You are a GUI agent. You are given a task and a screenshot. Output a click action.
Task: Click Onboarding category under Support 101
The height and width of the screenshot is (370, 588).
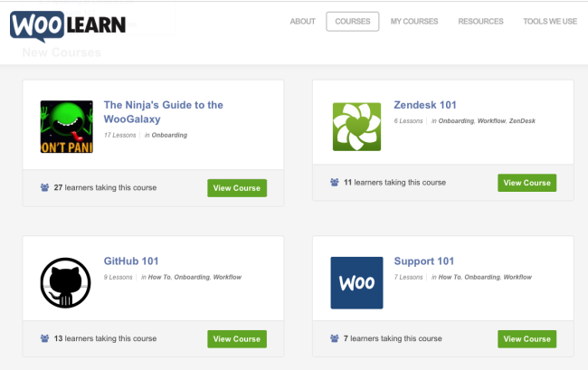pyautogui.click(x=482, y=277)
